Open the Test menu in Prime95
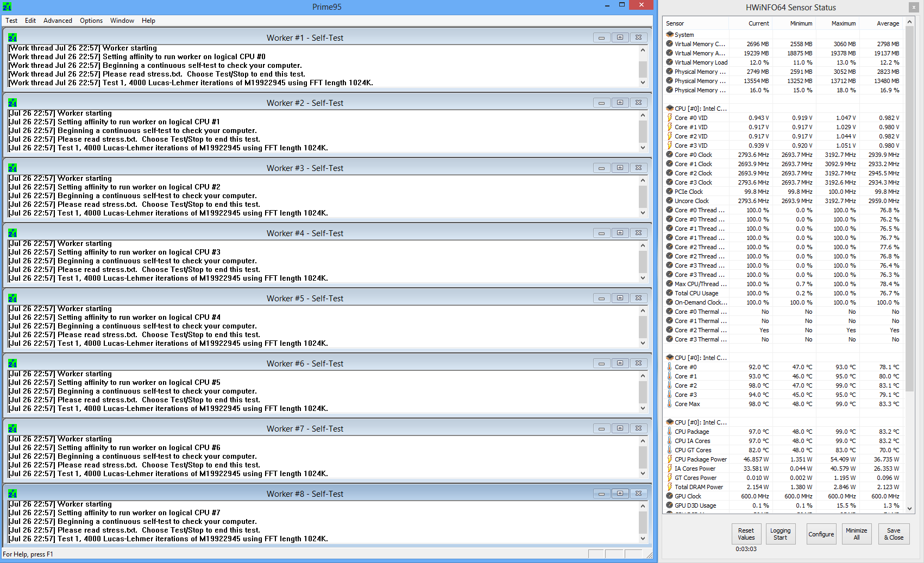 point(11,21)
